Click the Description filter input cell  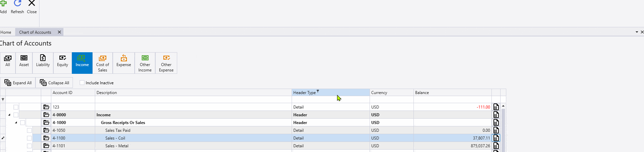tap(193, 99)
